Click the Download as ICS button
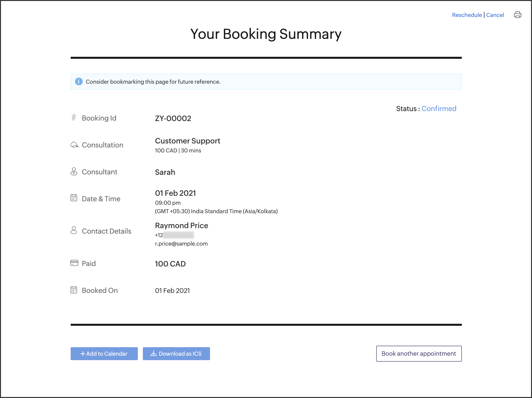Image resolution: width=532 pixels, height=398 pixels. (x=176, y=353)
